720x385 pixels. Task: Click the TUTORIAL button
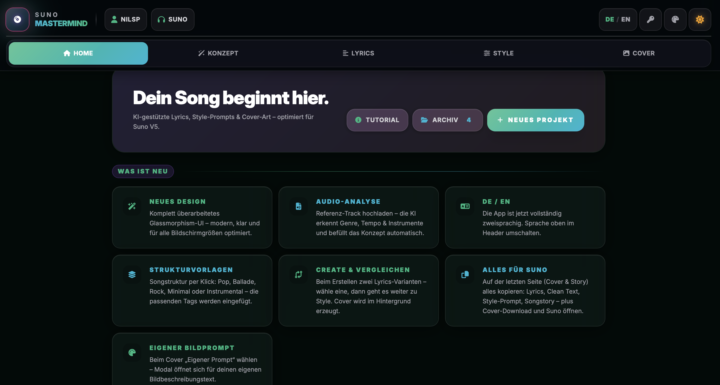[377, 120]
